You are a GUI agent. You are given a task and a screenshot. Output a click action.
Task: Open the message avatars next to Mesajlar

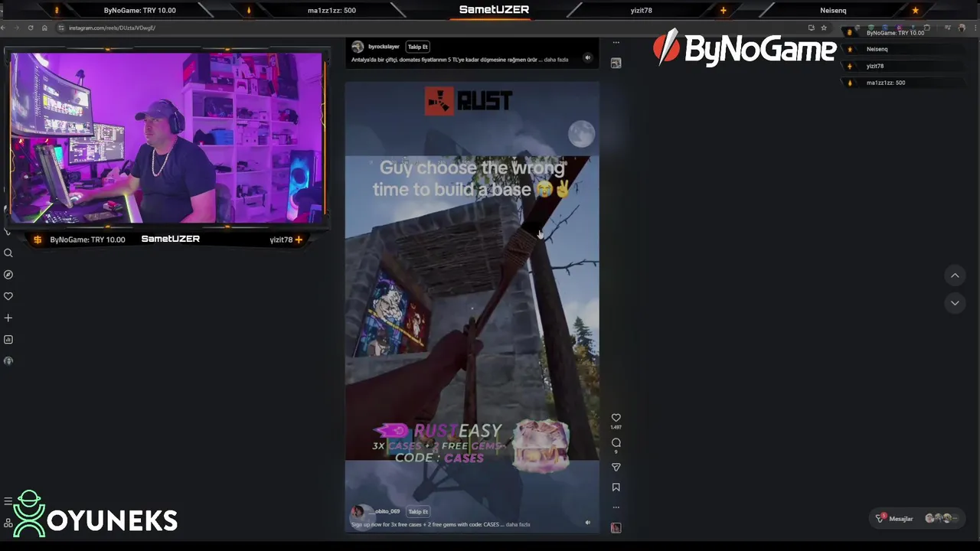(942, 518)
